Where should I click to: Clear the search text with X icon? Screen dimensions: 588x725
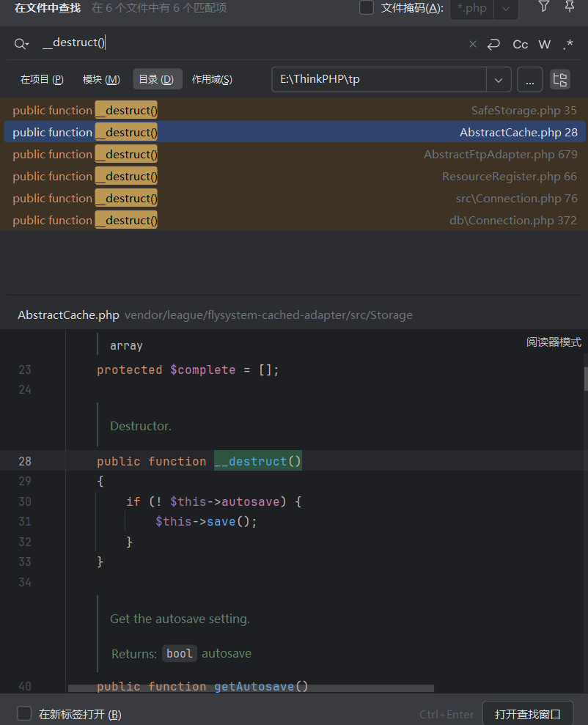(473, 44)
